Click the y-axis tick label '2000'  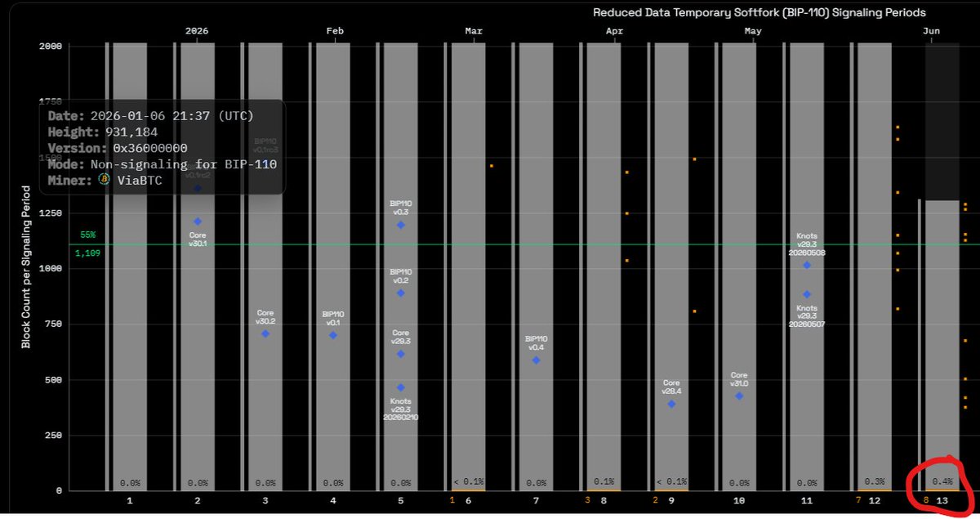[51, 46]
